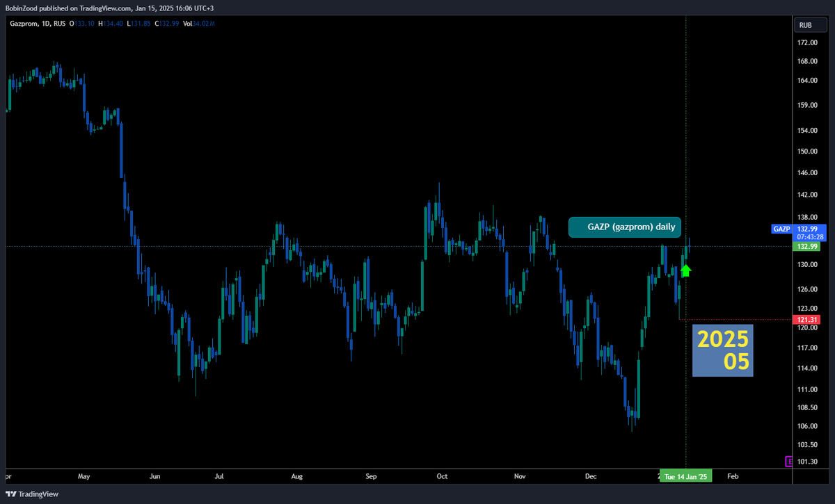The width and height of the screenshot is (835, 504).
Task: Click the Jun label on time axis
Action: 154,477
